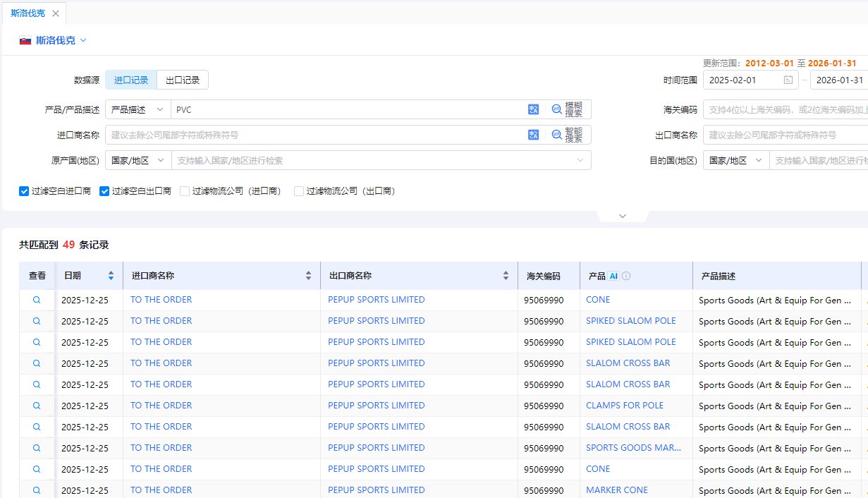Click the magnifier view icon on first record row
Viewport: 868px width, 498px height.
(37, 299)
